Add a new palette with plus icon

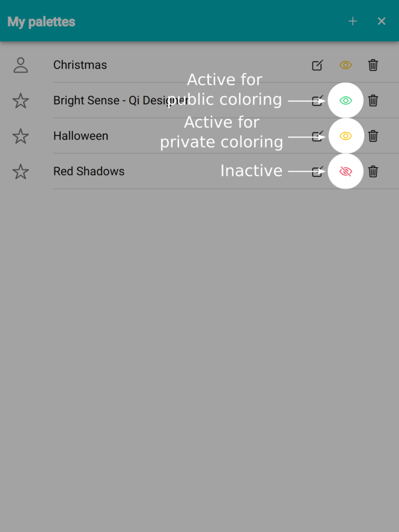click(x=353, y=21)
